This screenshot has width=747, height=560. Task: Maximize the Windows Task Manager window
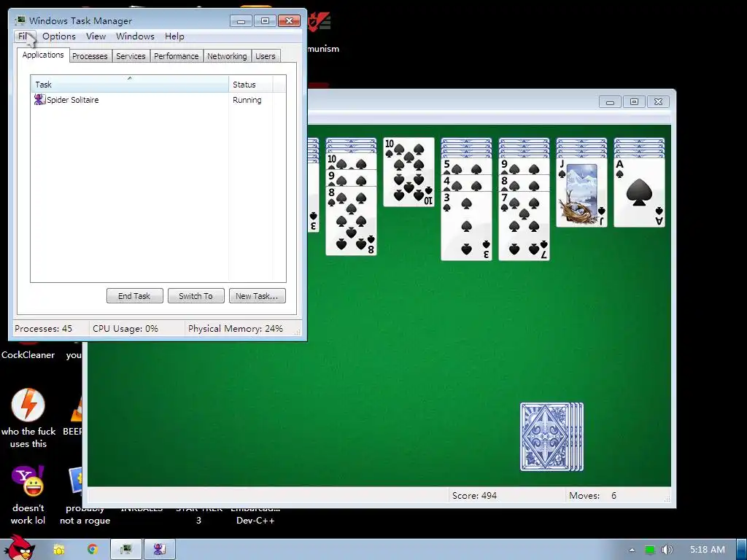(x=265, y=21)
